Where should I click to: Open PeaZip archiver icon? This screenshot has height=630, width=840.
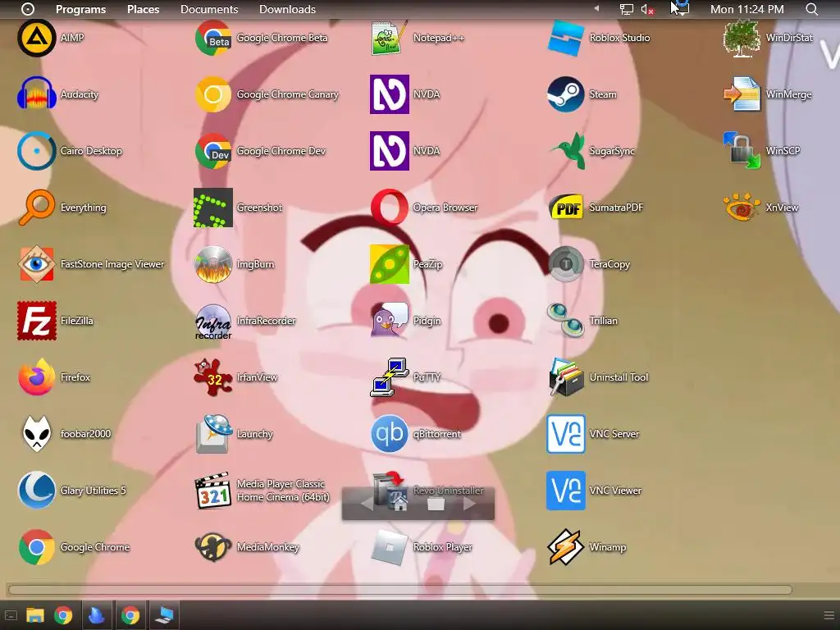coord(390,264)
